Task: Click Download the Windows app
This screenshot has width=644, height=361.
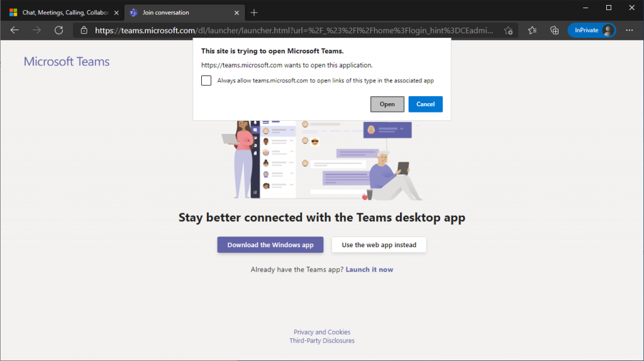Action: [x=270, y=245]
